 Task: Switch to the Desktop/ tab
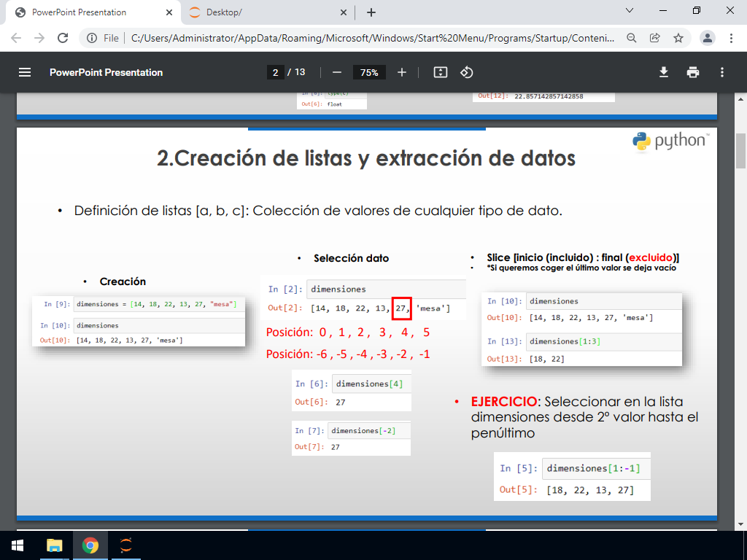268,12
